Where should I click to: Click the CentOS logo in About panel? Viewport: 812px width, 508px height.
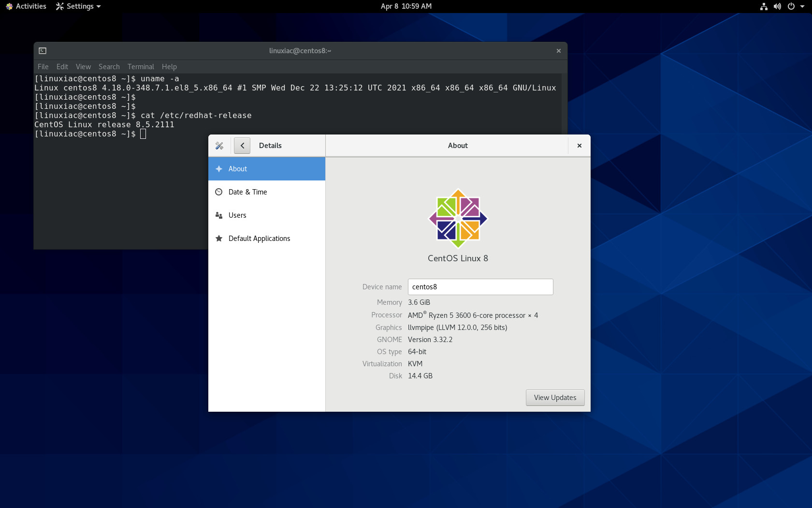458,219
